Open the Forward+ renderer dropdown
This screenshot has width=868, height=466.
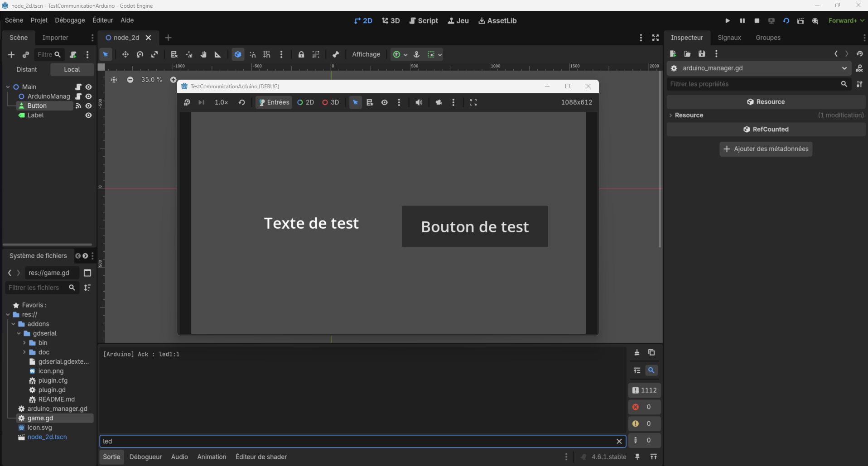(x=846, y=20)
